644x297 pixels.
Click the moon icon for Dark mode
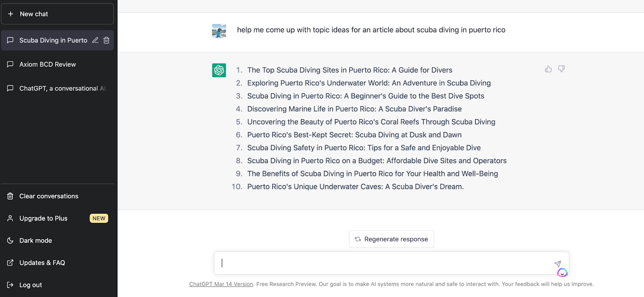tap(10, 240)
